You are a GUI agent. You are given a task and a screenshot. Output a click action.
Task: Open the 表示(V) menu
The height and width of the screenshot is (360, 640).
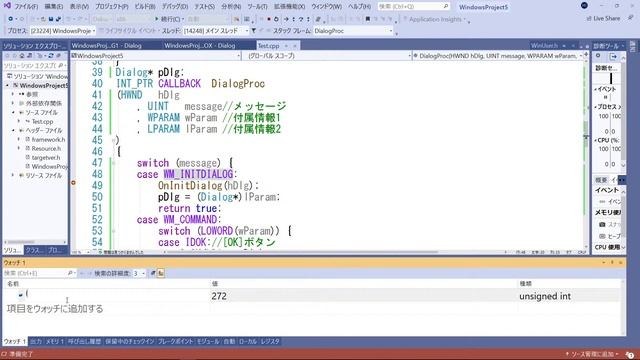[79, 7]
